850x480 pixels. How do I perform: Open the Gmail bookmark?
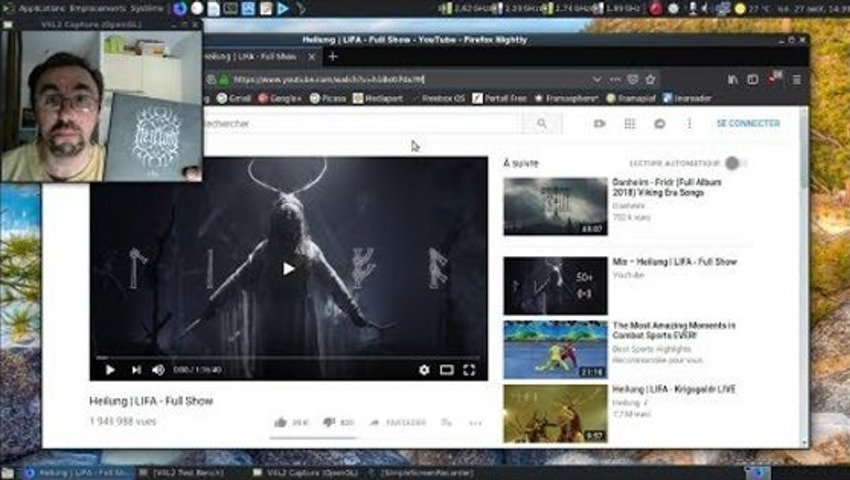pos(234,98)
